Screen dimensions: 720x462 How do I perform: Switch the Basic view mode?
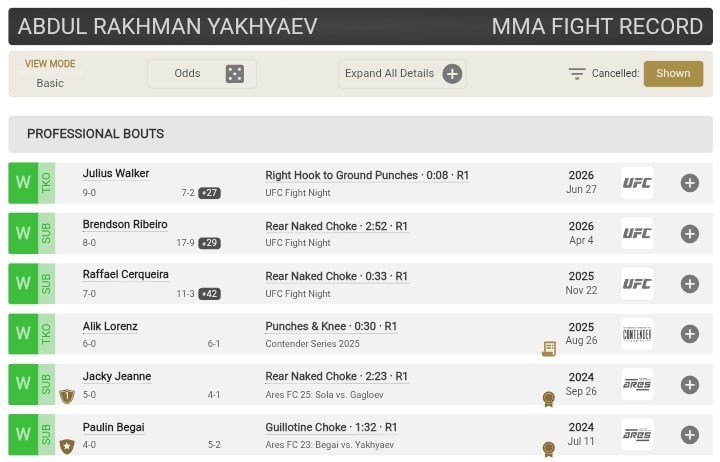coord(50,83)
